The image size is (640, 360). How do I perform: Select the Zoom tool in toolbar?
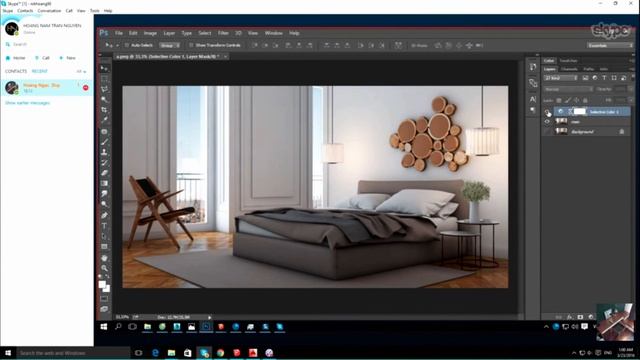point(104,268)
